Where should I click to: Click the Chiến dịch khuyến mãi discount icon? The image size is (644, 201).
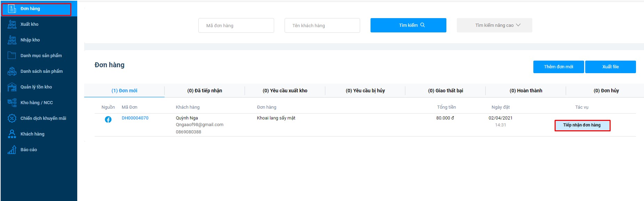pyautogui.click(x=12, y=118)
